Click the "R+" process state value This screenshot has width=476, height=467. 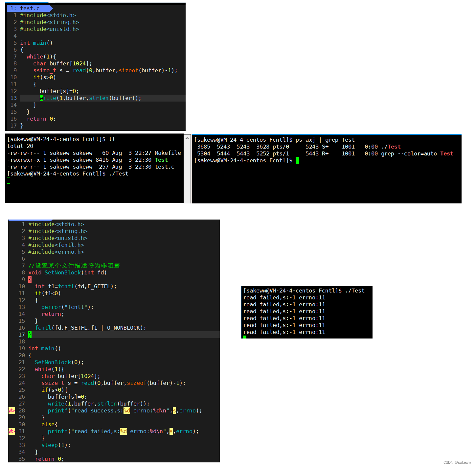(x=325, y=153)
